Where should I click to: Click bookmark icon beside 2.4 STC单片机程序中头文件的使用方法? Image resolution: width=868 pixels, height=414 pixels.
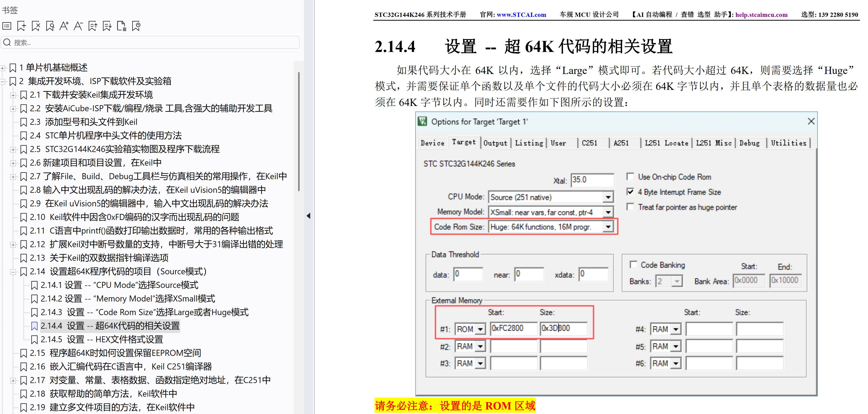(24, 136)
